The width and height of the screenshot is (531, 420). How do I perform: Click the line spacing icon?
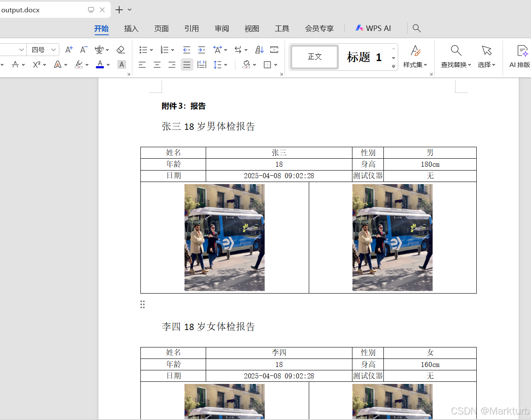[x=218, y=64]
